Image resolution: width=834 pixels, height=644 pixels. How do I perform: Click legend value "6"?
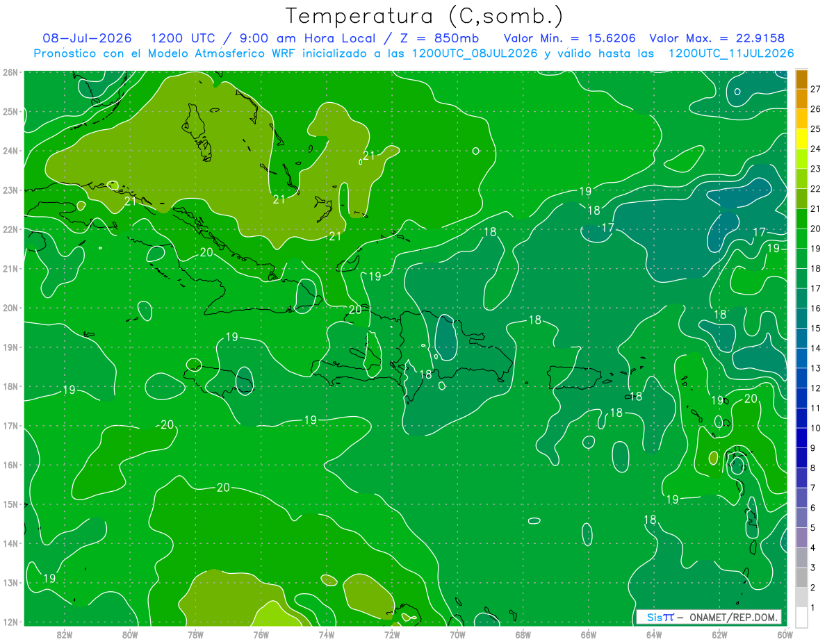[813, 508]
